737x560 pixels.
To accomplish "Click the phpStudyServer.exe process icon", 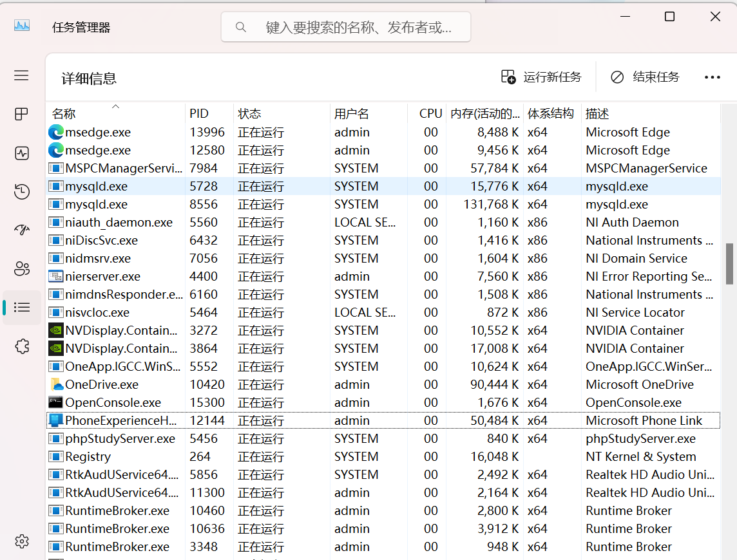I will 56,439.
